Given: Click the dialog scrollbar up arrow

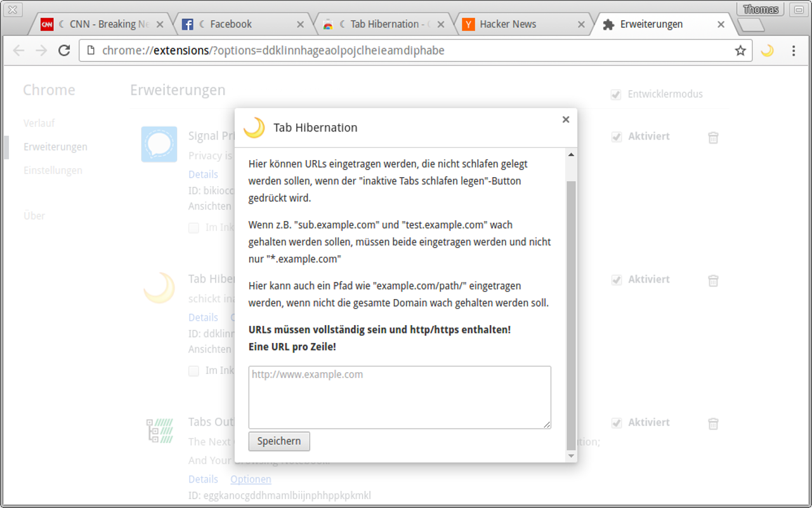Looking at the screenshot, I should coord(571,154).
